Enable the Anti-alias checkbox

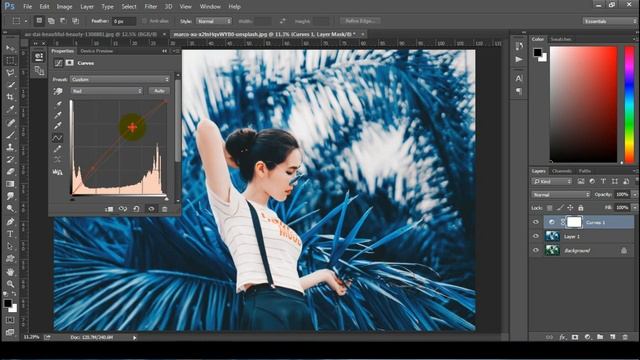pyautogui.click(x=144, y=21)
